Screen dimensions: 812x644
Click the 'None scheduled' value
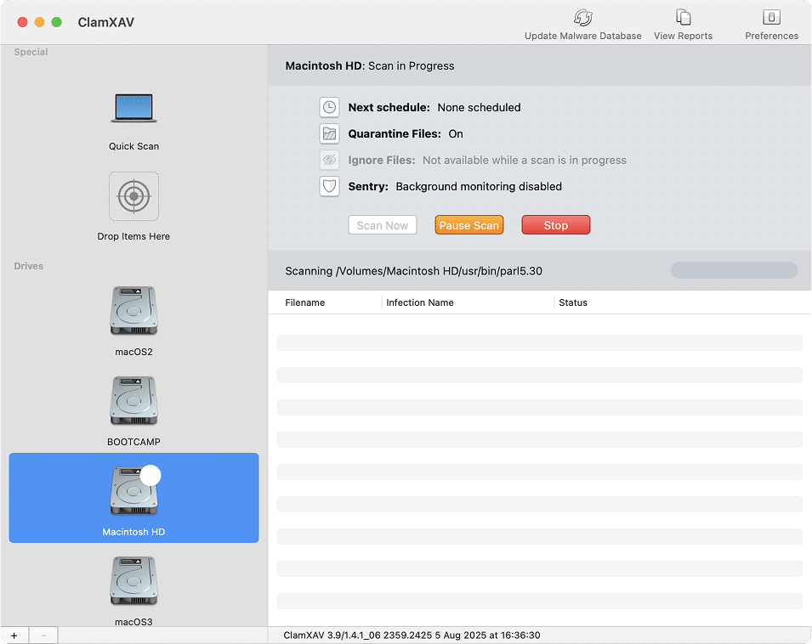pos(479,108)
